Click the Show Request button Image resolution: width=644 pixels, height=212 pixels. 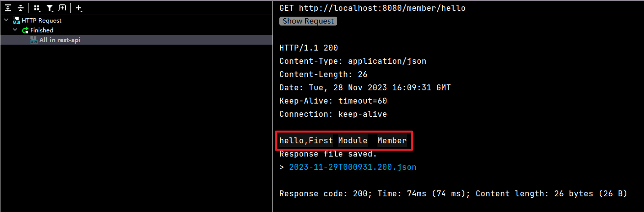coord(308,21)
